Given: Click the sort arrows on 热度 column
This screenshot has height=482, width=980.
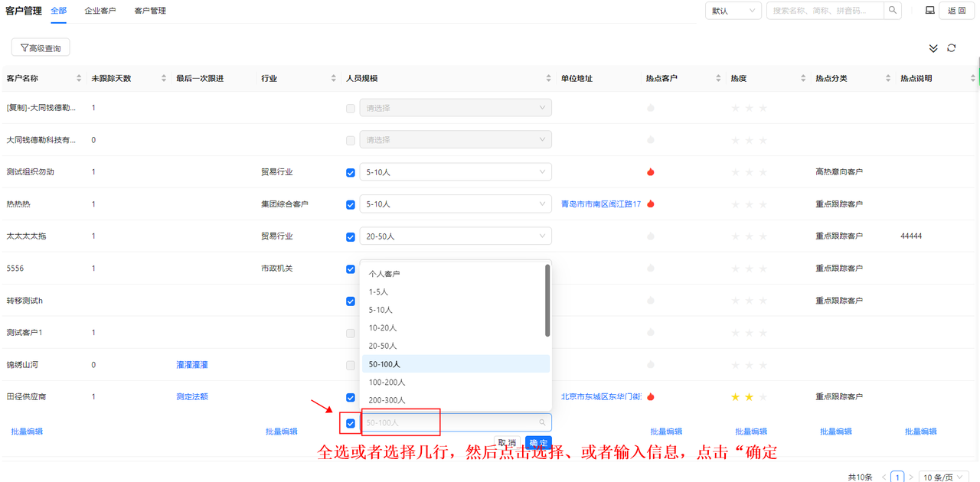Looking at the screenshot, I should click(803, 79).
